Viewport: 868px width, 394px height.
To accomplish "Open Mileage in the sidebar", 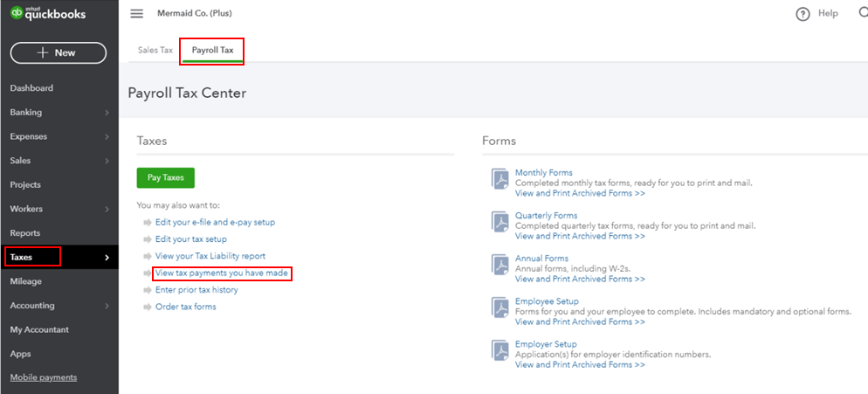I will tap(25, 281).
